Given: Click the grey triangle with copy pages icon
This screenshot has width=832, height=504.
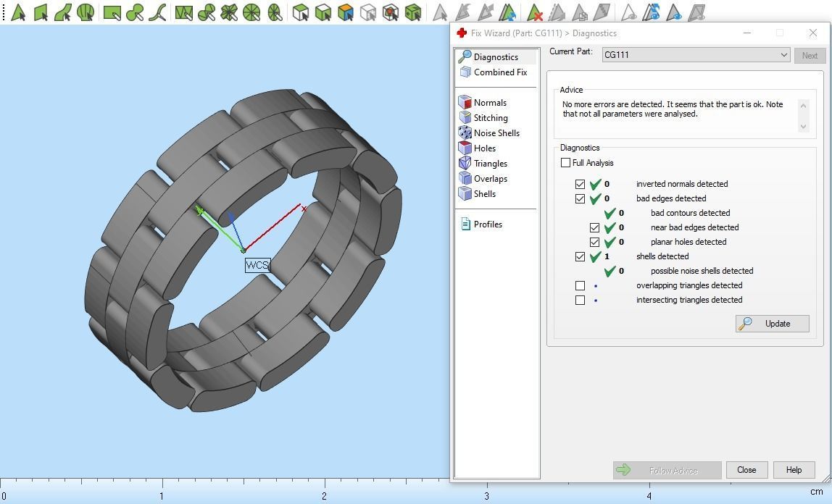Looking at the screenshot, I should pos(580,12).
